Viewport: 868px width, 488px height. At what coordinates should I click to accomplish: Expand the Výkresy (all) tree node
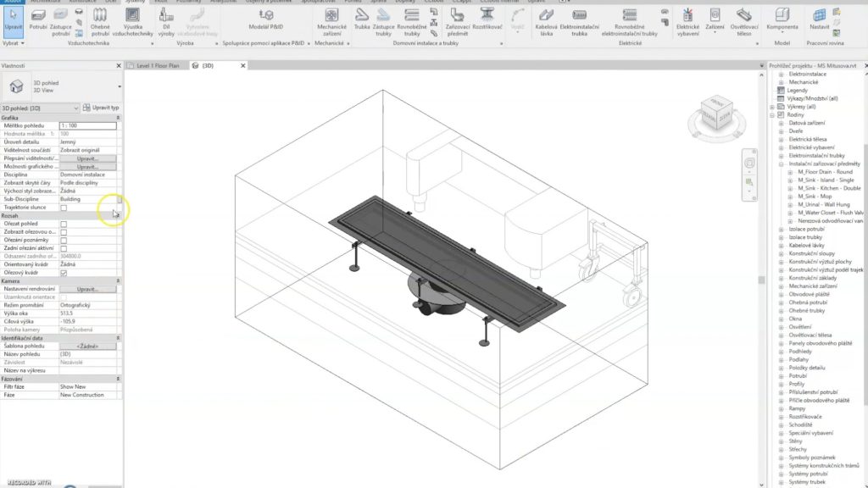(772, 107)
